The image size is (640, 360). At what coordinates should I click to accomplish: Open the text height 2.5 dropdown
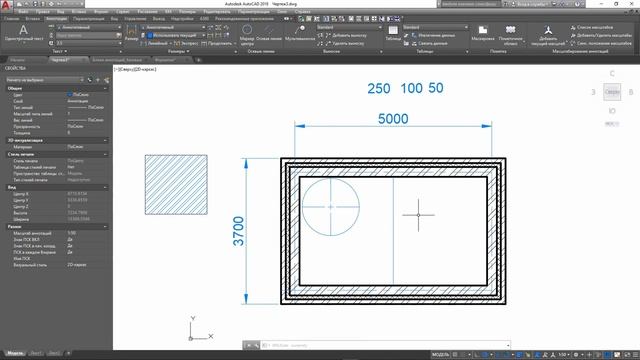89,43
